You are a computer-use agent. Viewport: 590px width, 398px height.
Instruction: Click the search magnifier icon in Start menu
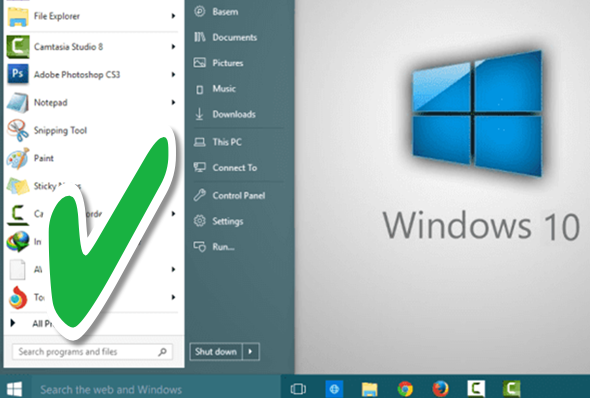click(162, 352)
